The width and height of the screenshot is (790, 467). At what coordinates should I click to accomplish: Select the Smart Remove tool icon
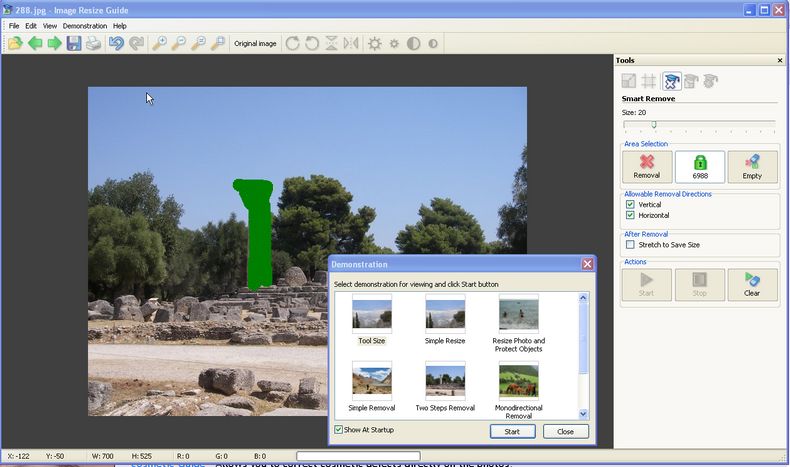[672, 81]
